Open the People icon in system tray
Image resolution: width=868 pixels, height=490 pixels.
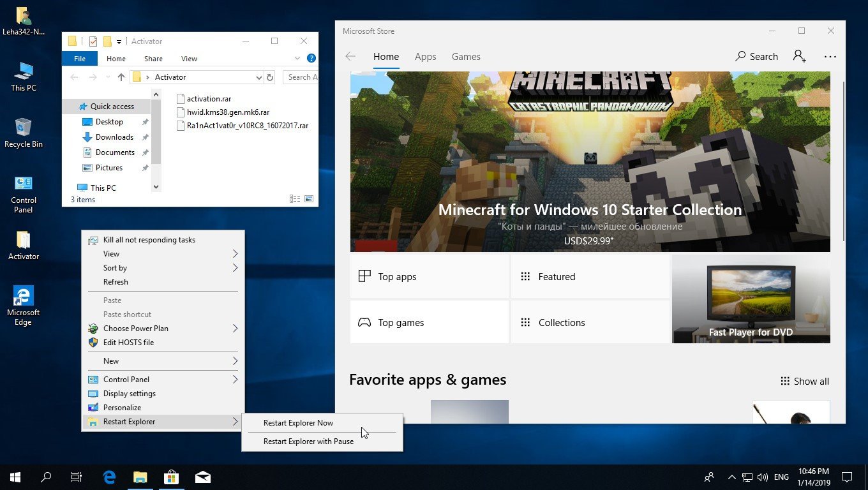(x=708, y=477)
